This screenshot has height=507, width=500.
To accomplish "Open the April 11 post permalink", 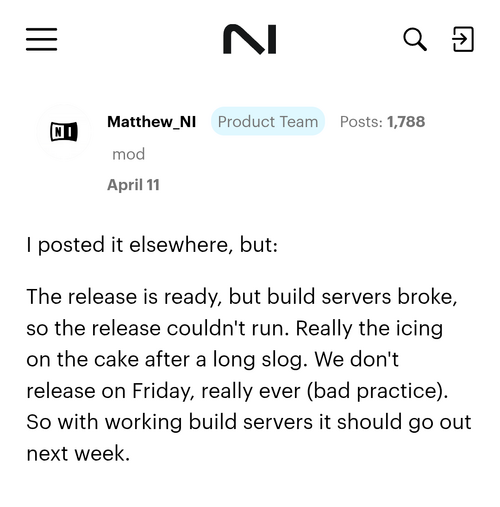I will click(x=133, y=185).
